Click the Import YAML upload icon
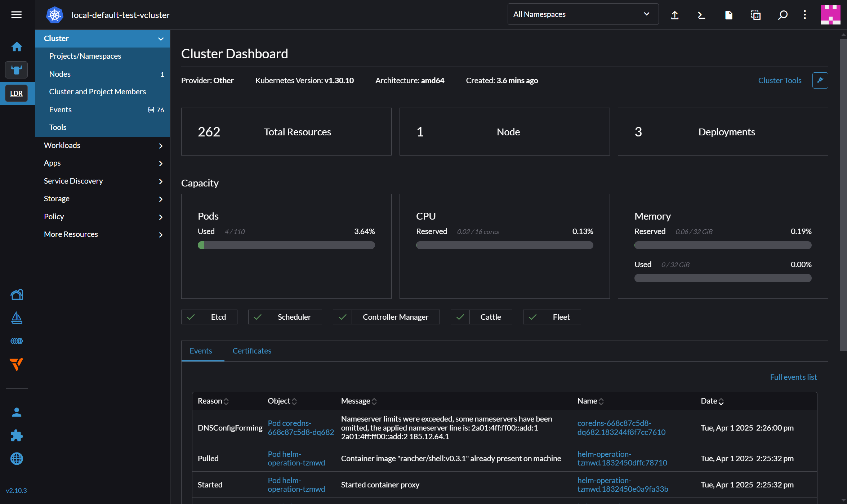This screenshot has width=847, height=504. (x=675, y=15)
